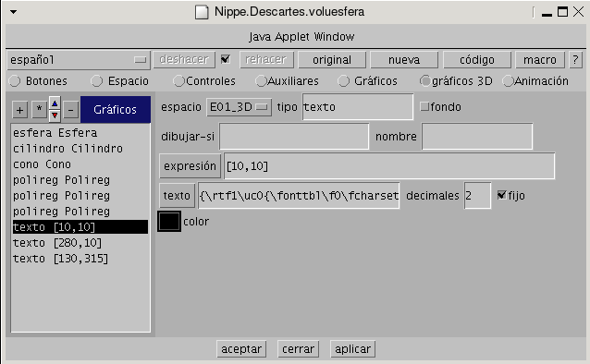
Task: Select the Auxiliares radio button
Action: 261,81
